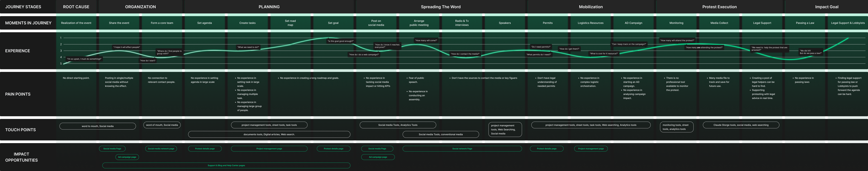This screenshot has height=171, width=868.
Task: Click the "What is cost for X resource?" quote
Action: pyautogui.click(x=604, y=53)
